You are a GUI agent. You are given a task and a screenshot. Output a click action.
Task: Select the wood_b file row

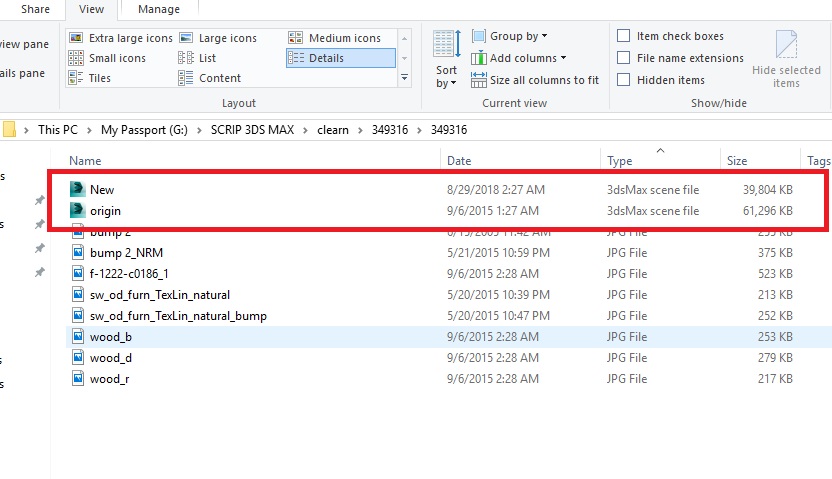[111, 337]
